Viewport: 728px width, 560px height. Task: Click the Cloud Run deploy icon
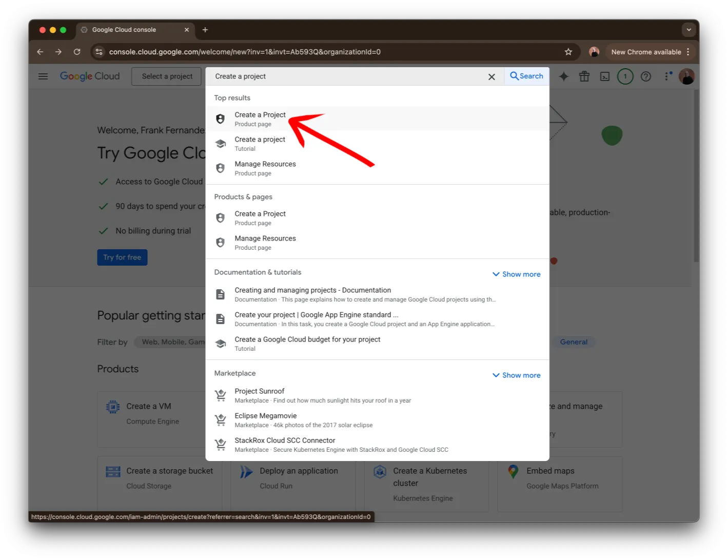tap(246, 472)
